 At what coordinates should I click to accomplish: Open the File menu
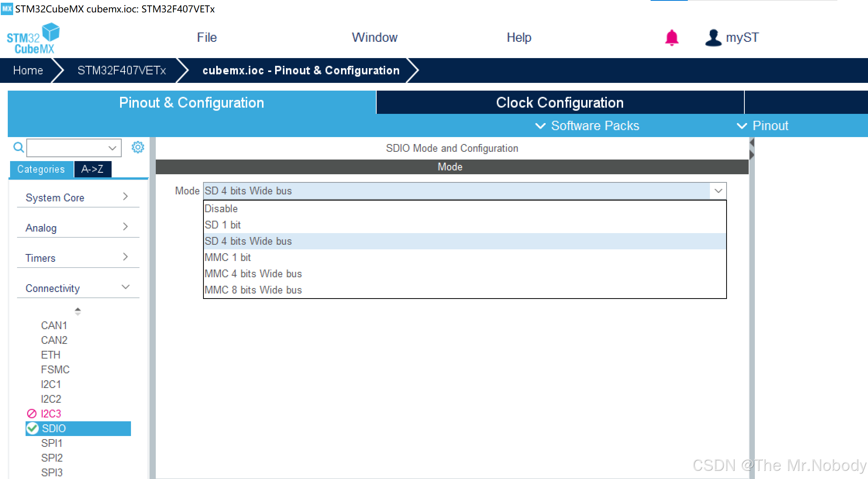(x=207, y=38)
